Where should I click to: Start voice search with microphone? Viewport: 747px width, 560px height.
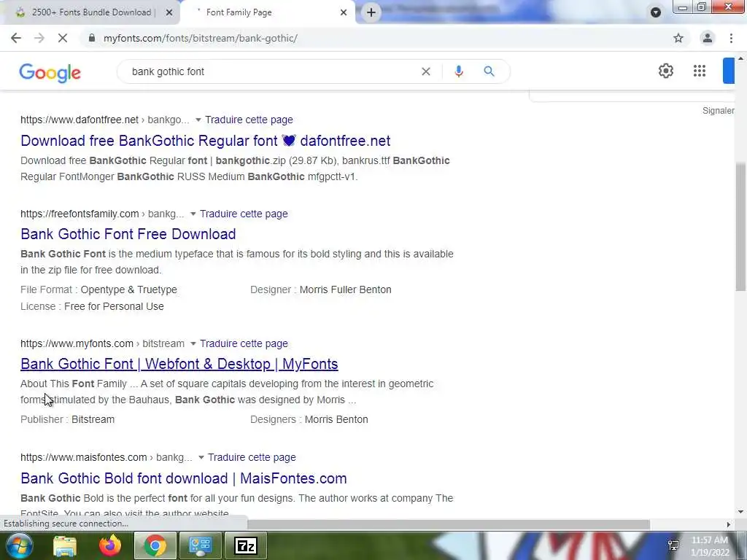(459, 71)
